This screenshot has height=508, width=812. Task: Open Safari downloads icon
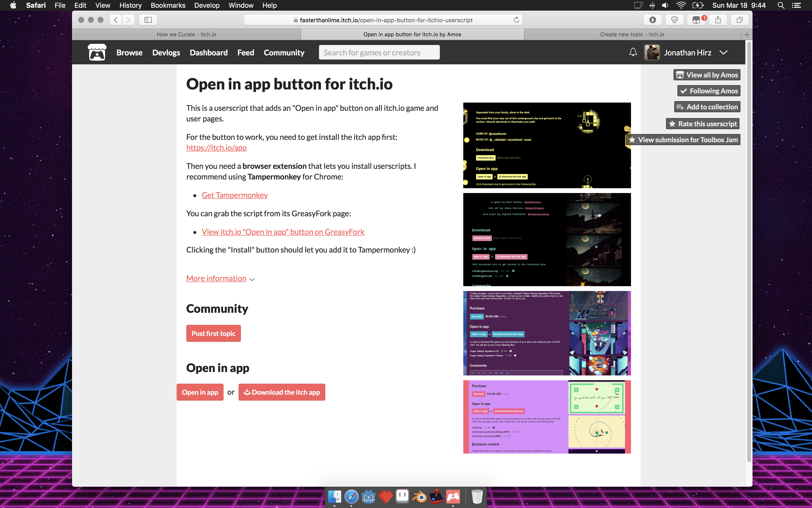pyautogui.click(x=652, y=20)
